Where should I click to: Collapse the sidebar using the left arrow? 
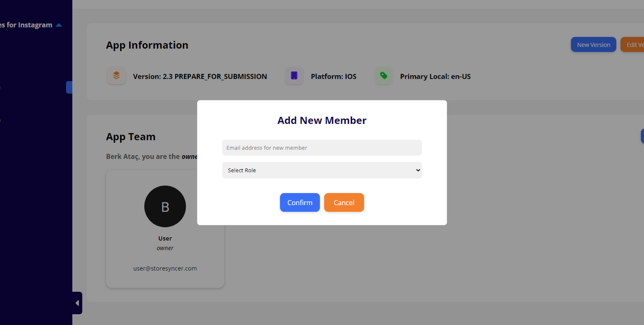77,303
